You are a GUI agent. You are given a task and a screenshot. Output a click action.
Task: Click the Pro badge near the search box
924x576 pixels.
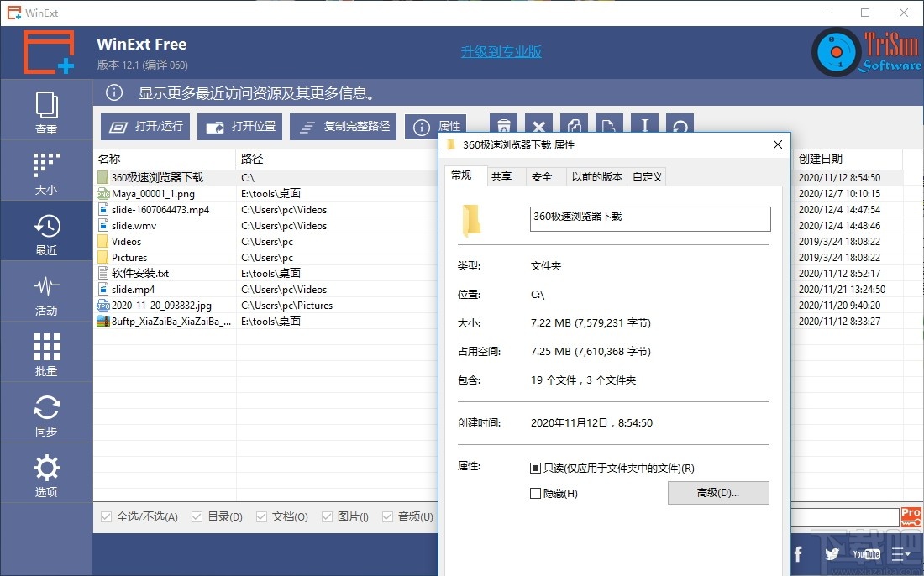[x=911, y=516]
